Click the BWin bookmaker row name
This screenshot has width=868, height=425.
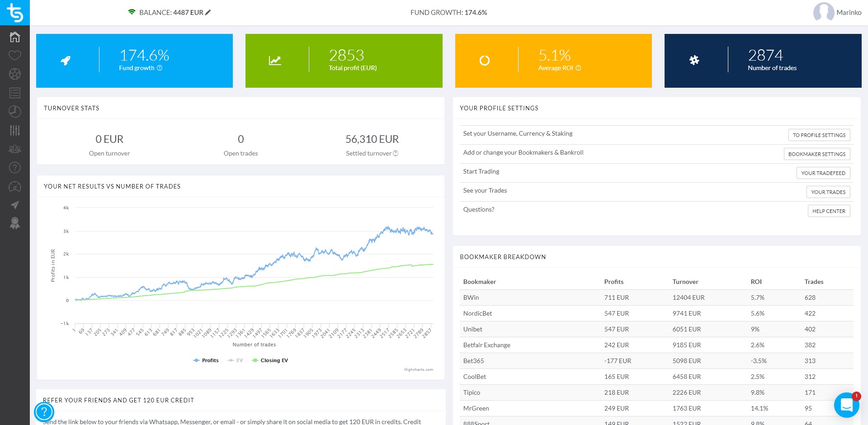click(x=471, y=297)
